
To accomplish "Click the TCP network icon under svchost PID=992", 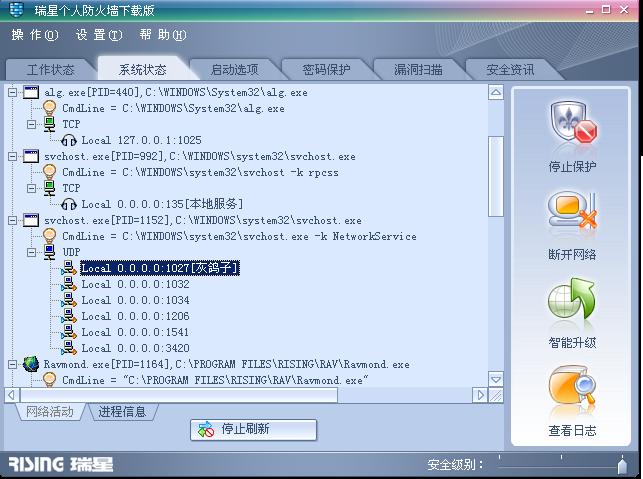I will [x=50, y=188].
